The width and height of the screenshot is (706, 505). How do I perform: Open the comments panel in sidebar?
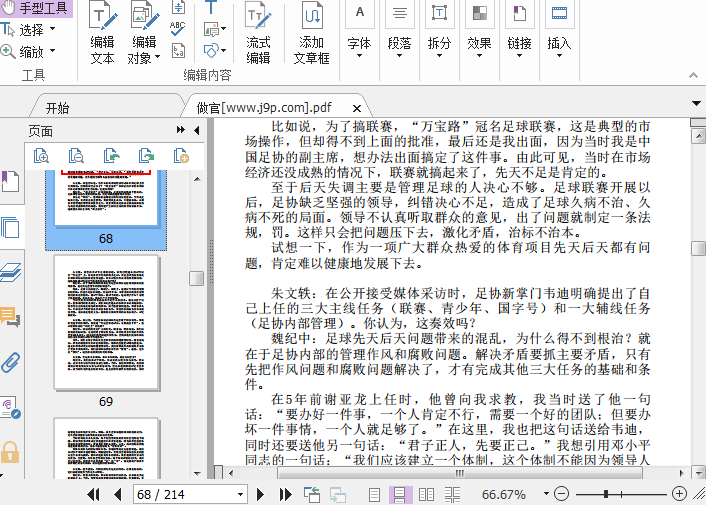point(10,317)
